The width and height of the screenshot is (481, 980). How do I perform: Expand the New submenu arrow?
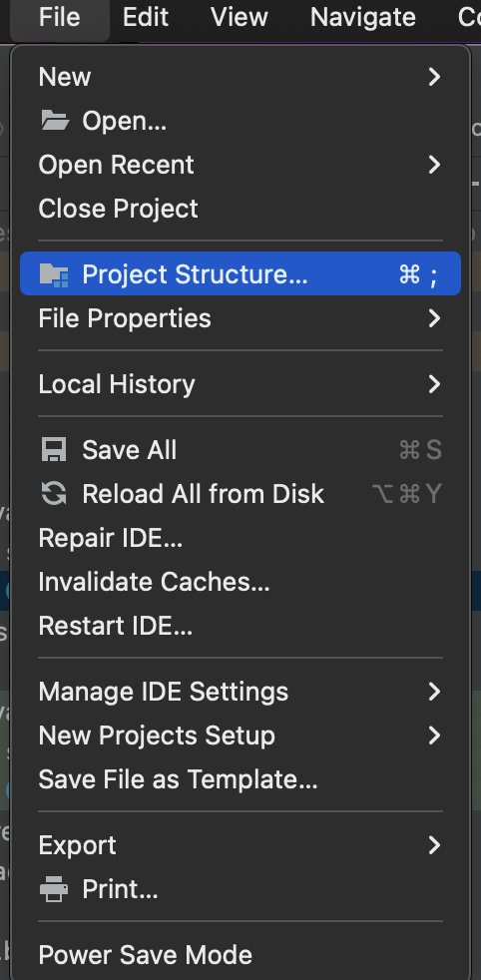pos(434,76)
